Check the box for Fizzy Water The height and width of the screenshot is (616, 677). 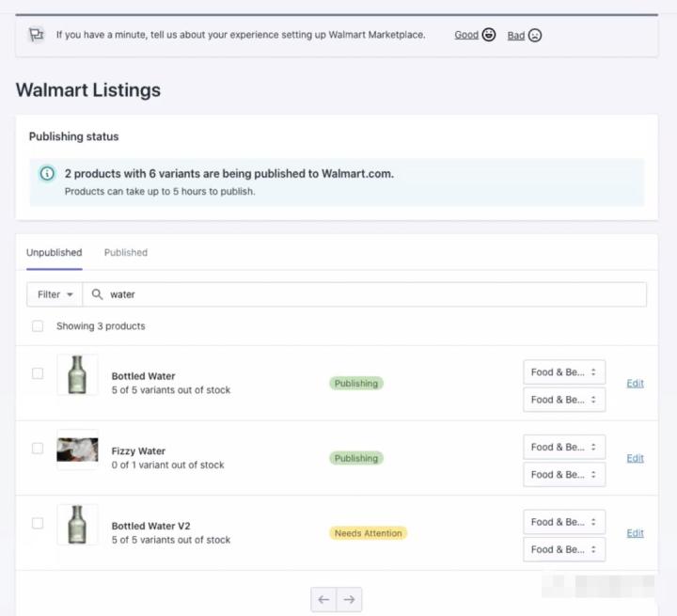point(38,449)
